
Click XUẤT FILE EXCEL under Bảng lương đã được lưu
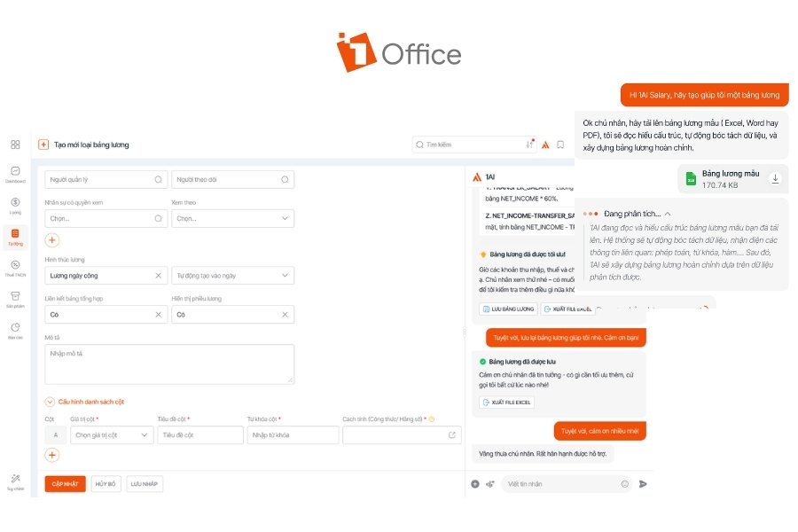click(507, 403)
